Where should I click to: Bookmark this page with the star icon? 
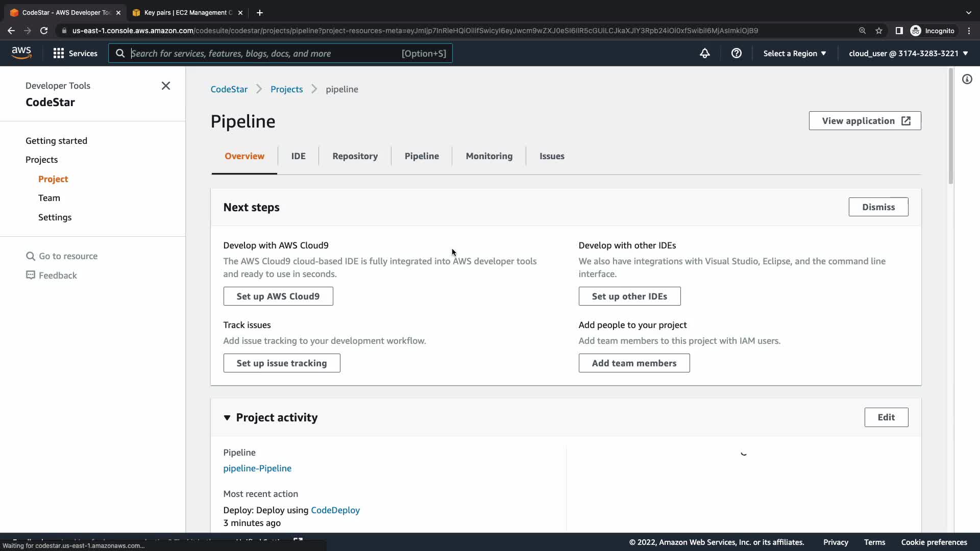click(879, 31)
